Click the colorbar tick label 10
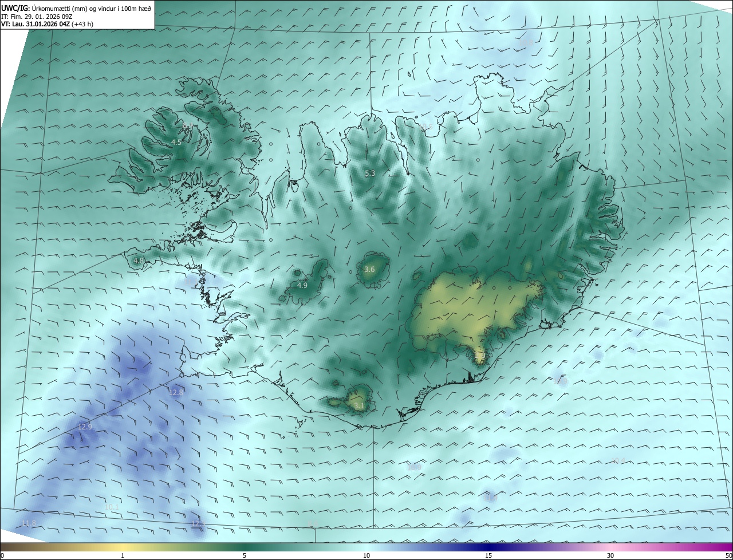733x560 pixels. click(x=366, y=555)
